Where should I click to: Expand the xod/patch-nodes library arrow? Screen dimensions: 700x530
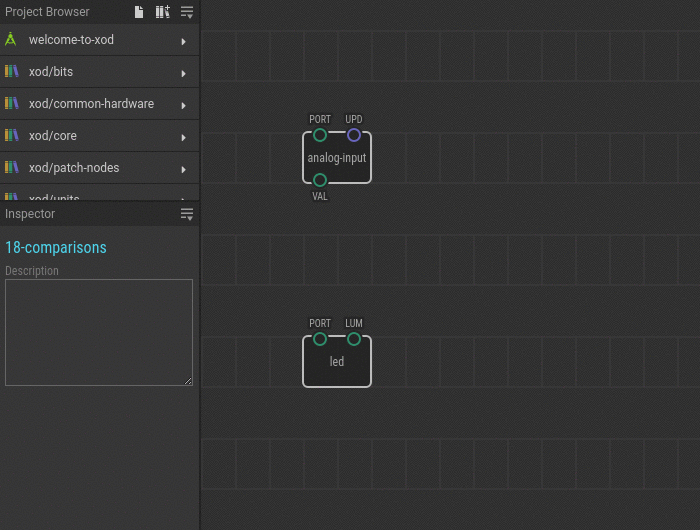(x=183, y=169)
